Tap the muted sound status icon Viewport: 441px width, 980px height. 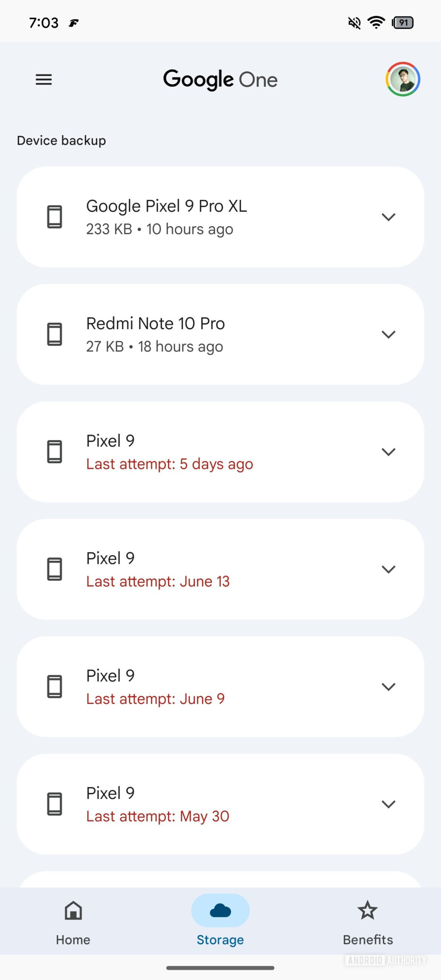tap(354, 23)
